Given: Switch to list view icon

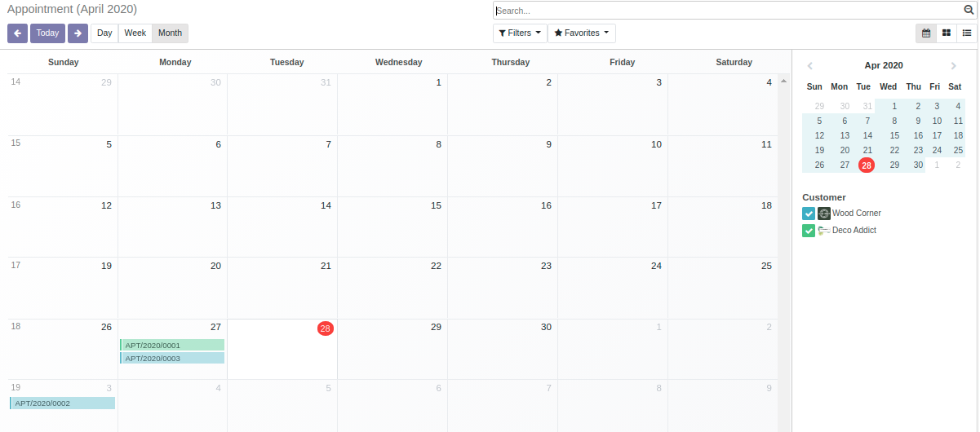Looking at the screenshot, I should pyautogui.click(x=967, y=33).
